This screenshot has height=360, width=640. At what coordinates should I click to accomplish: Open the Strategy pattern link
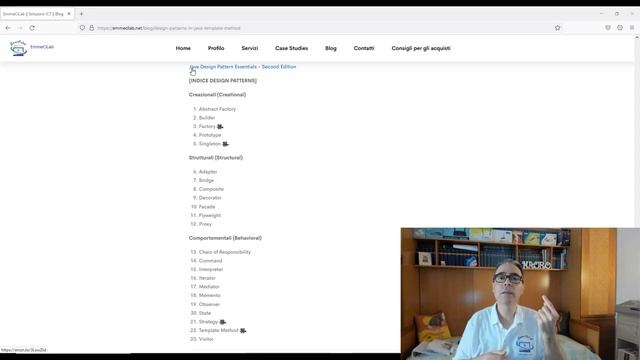(208, 322)
